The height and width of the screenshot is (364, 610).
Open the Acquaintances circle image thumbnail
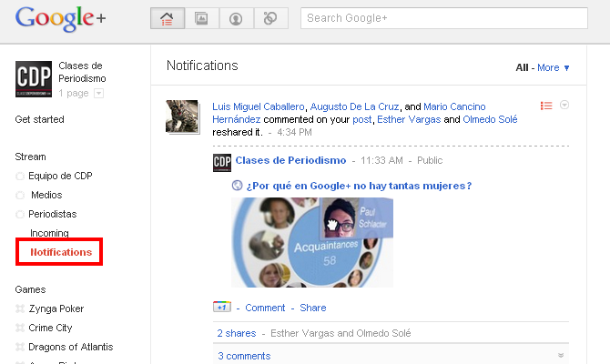pyautogui.click(x=312, y=242)
